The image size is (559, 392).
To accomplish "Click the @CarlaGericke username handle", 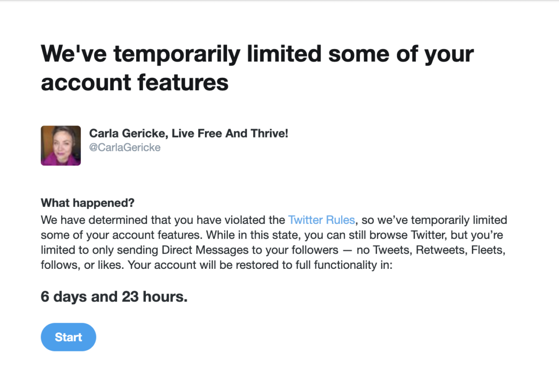I will [x=125, y=148].
